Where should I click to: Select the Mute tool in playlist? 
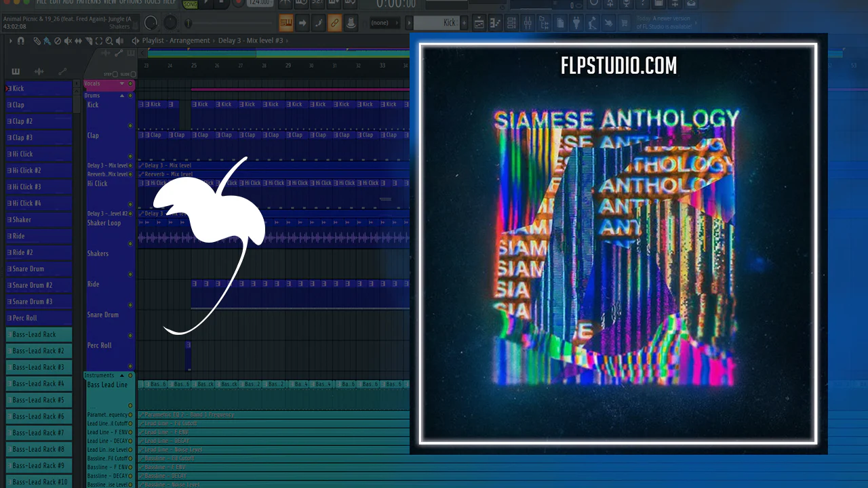pyautogui.click(x=68, y=41)
